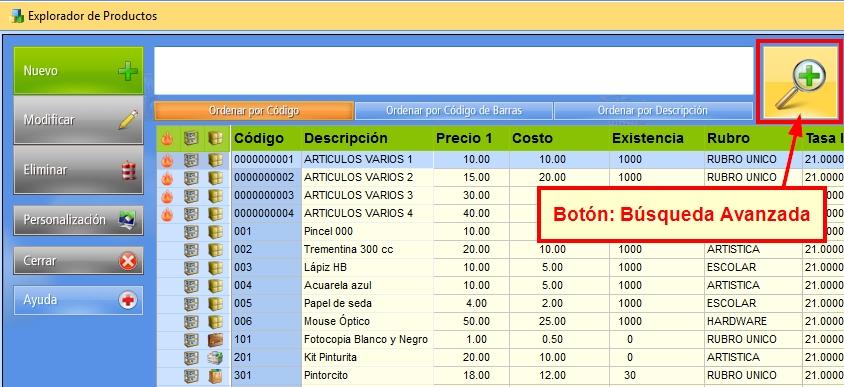844x387 pixels.
Task: Click the Descripción column header
Action: pyautogui.click(x=367, y=138)
